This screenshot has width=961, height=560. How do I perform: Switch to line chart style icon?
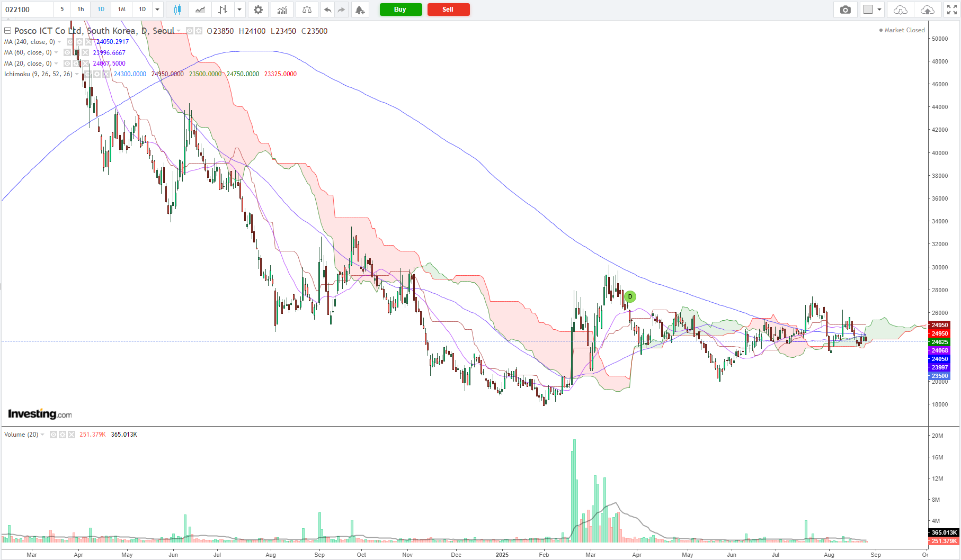point(200,10)
